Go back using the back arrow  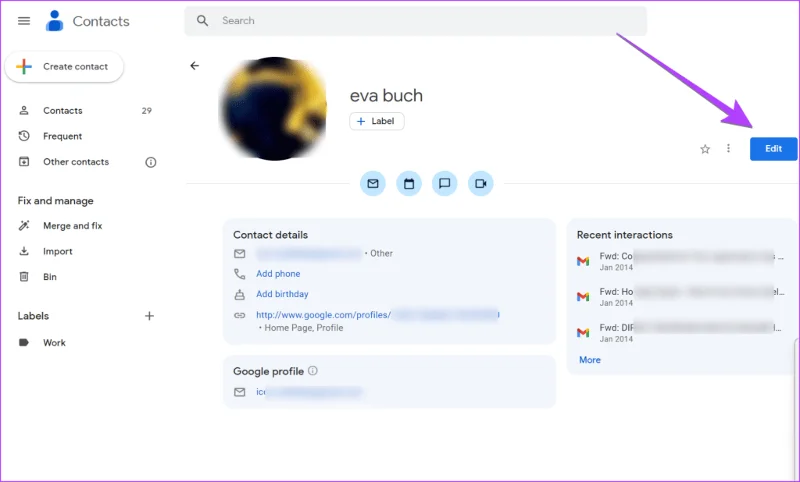[x=194, y=66]
